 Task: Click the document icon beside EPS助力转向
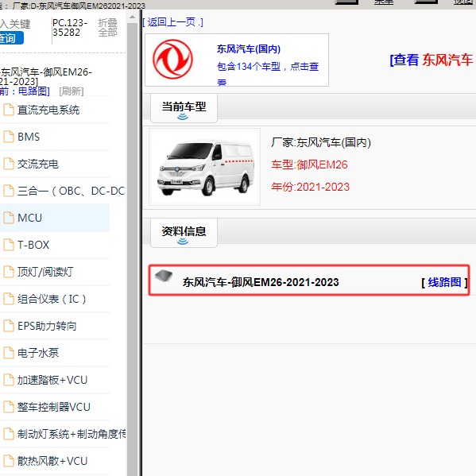point(9,326)
